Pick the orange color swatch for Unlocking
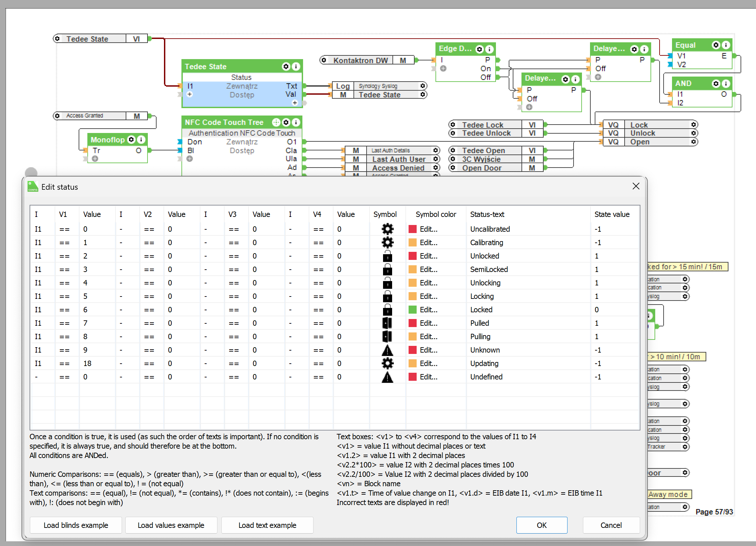The height and width of the screenshot is (546, 756). pos(412,283)
